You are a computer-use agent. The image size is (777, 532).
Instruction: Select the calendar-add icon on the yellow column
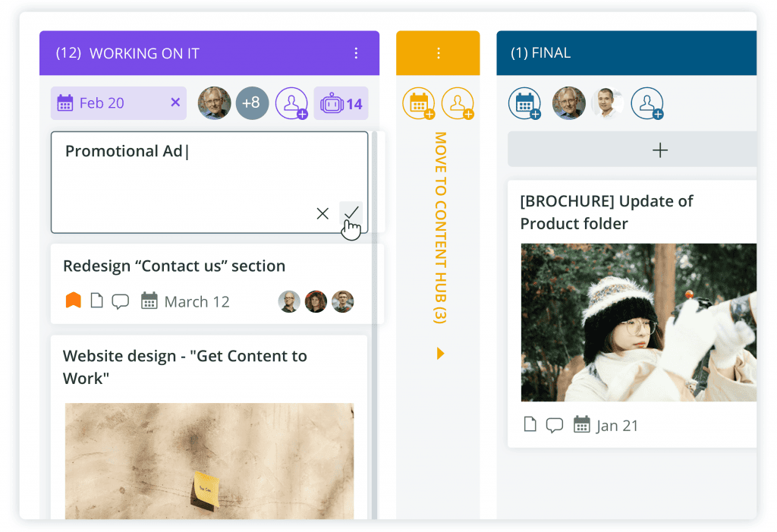[x=419, y=102]
